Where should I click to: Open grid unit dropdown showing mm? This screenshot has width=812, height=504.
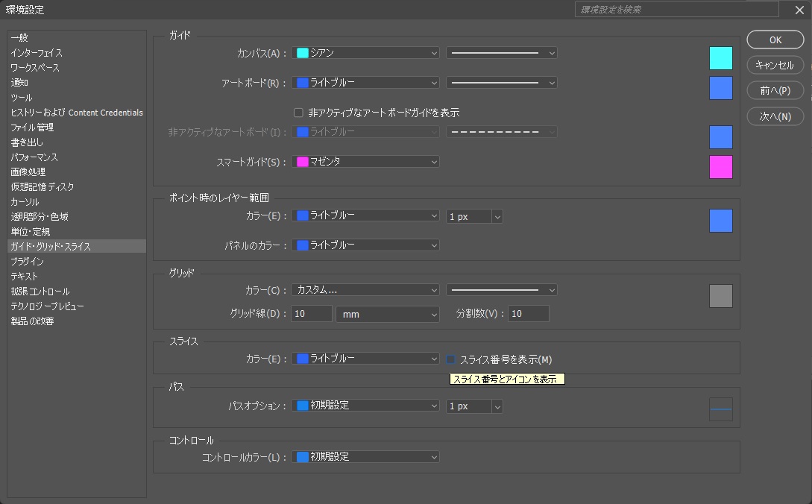(x=388, y=314)
